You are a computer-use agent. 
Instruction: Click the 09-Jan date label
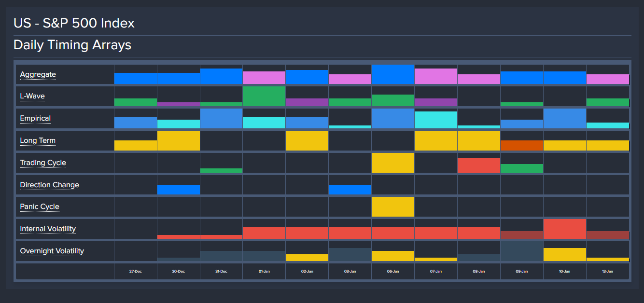[x=522, y=271]
